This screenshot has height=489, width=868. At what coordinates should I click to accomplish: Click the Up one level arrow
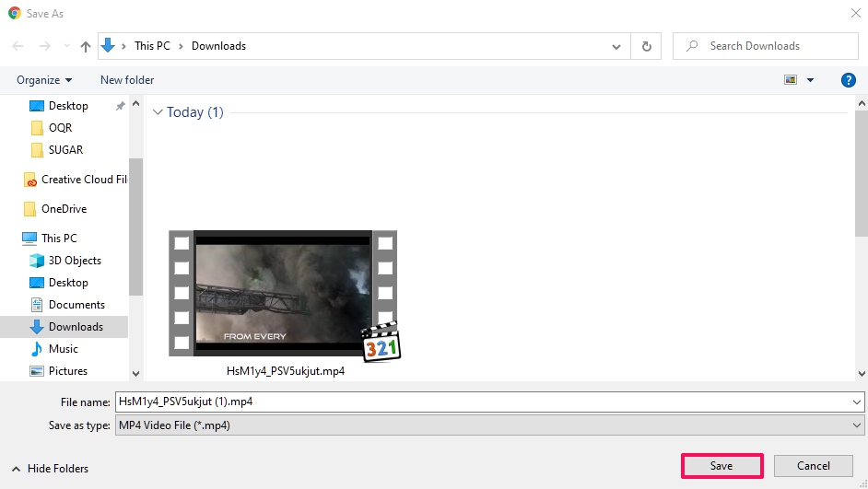tap(86, 46)
